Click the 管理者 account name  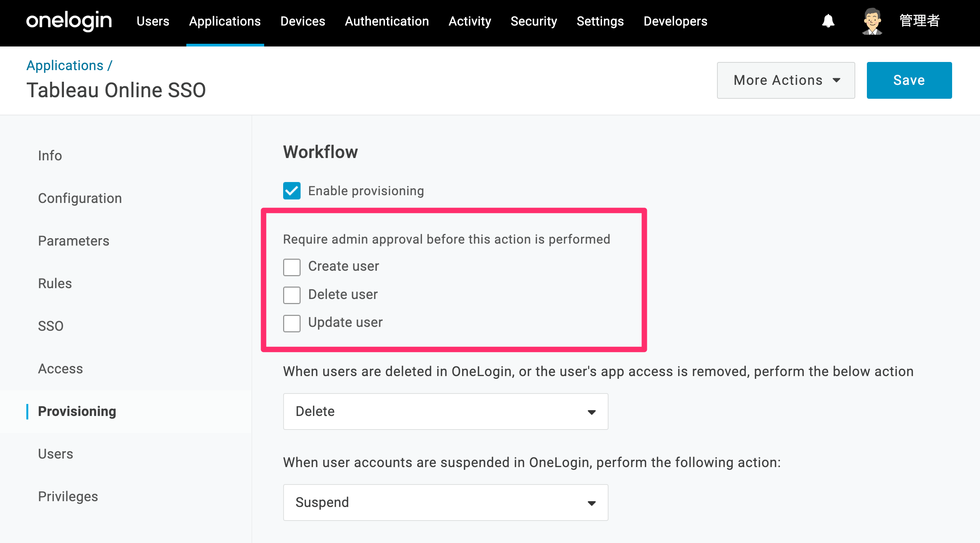(919, 21)
